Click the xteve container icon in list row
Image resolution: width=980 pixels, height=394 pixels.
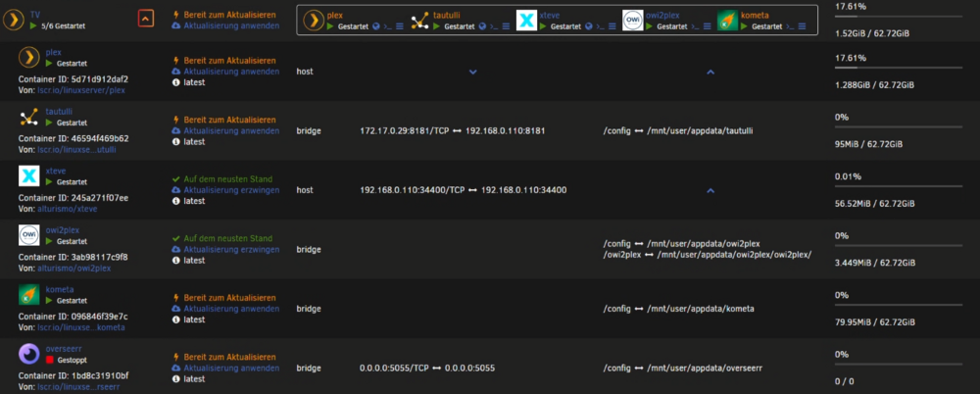[28, 176]
